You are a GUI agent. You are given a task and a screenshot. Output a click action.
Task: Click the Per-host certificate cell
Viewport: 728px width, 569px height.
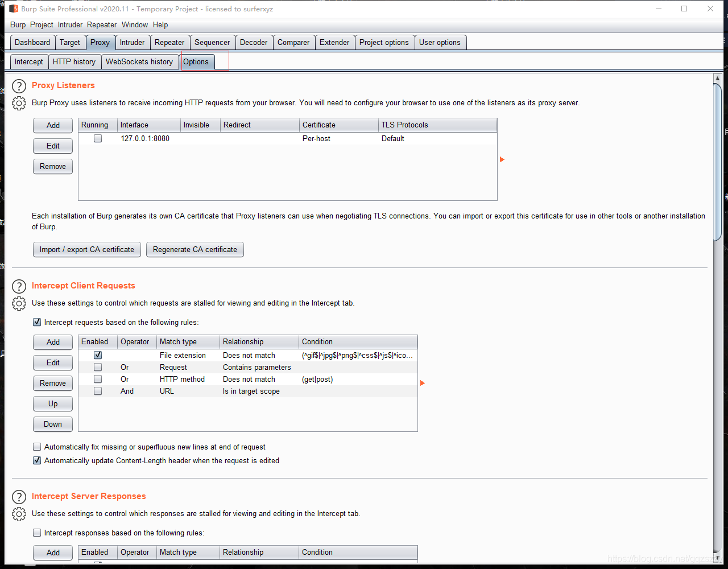[338, 138]
